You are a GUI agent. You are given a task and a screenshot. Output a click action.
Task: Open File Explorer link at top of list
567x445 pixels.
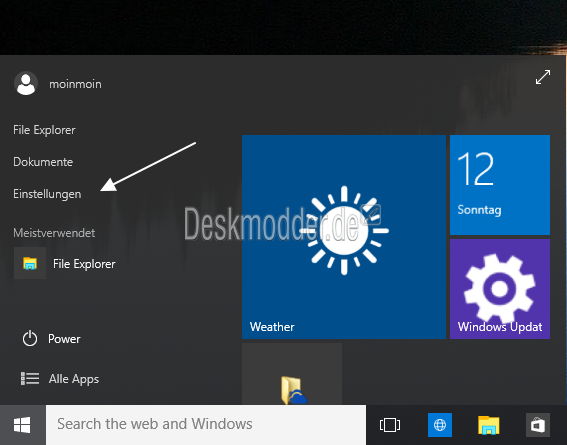pyautogui.click(x=44, y=130)
